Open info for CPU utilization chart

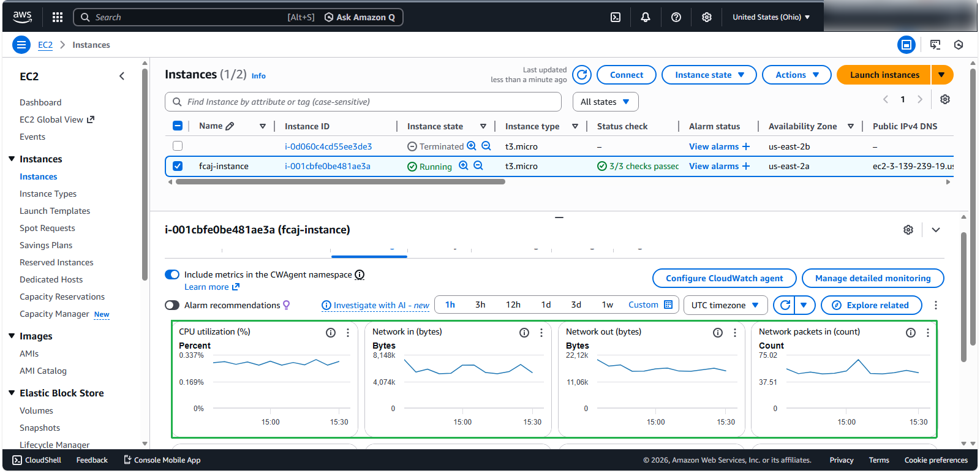pos(331,333)
